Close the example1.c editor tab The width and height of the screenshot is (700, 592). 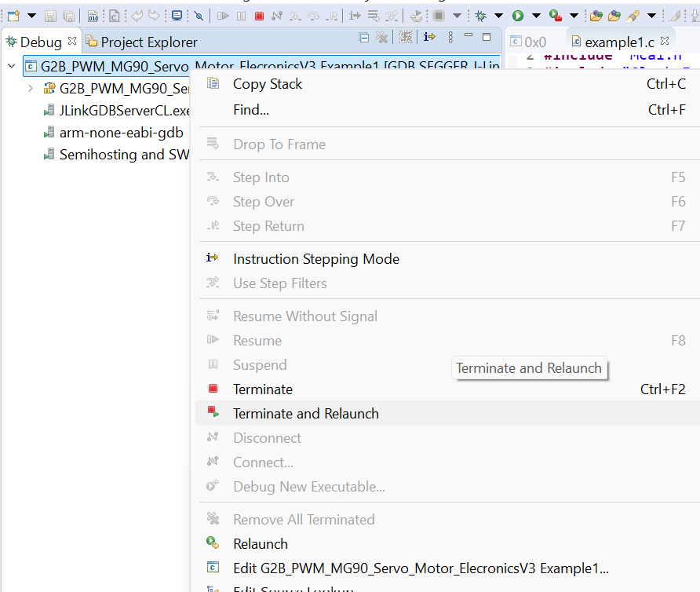pyautogui.click(x=665, y=41)
